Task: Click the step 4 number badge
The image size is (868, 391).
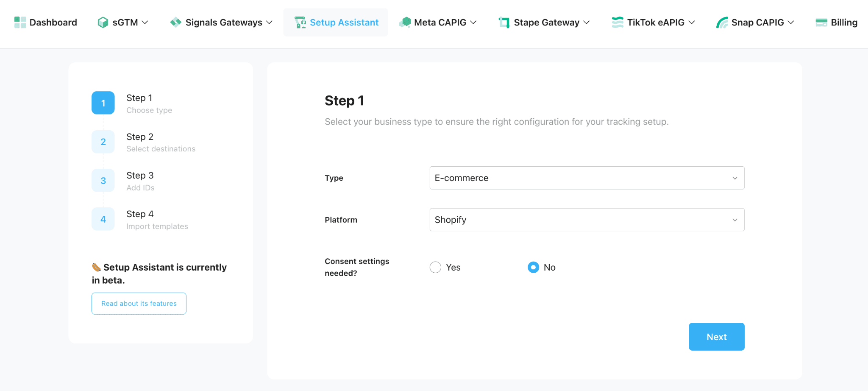Action: tap(103, 219)
